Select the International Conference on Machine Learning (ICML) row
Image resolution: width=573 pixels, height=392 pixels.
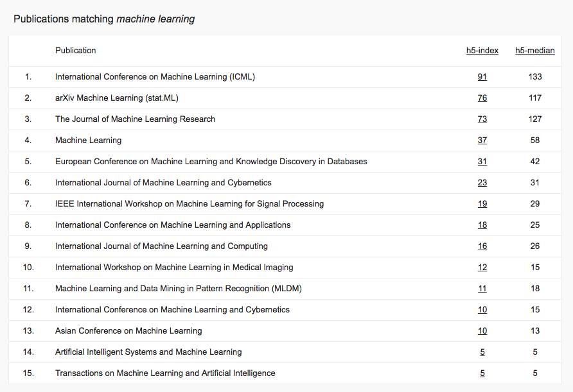(155, 77)
